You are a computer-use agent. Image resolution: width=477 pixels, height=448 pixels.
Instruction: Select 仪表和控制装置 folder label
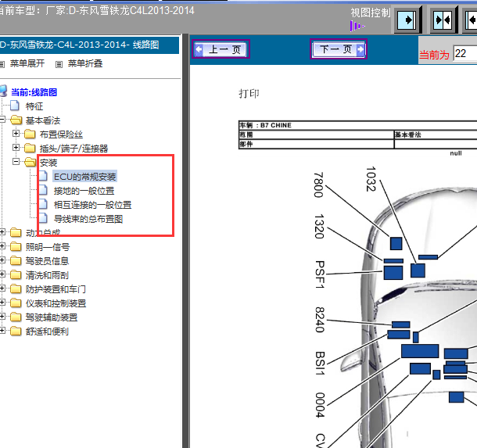(x=56, y=303)
